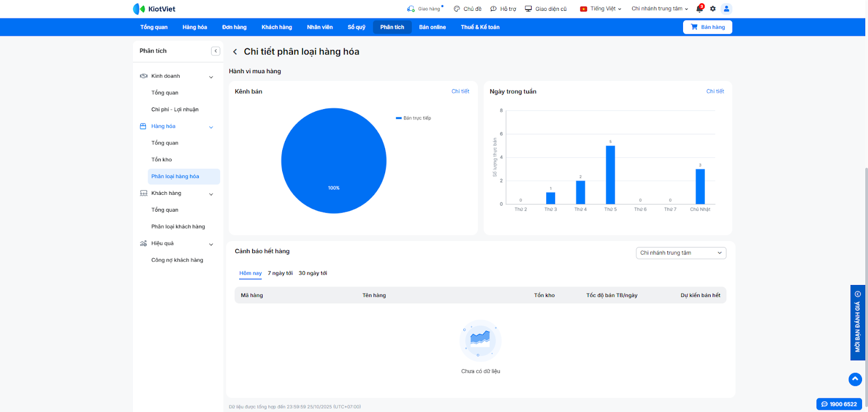
Task: Open the header Chi nhánh trung tâm branch dropdown
Action: (660, 9)
